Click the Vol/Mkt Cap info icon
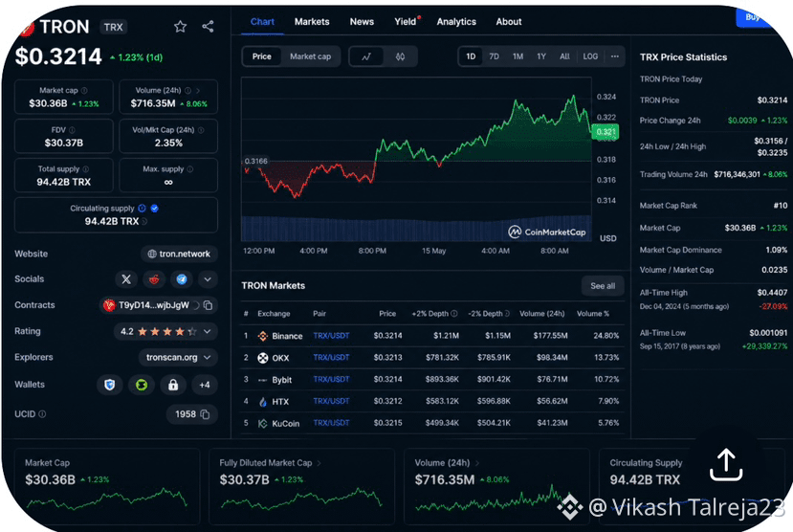793x532 pixels. [201, 130]
